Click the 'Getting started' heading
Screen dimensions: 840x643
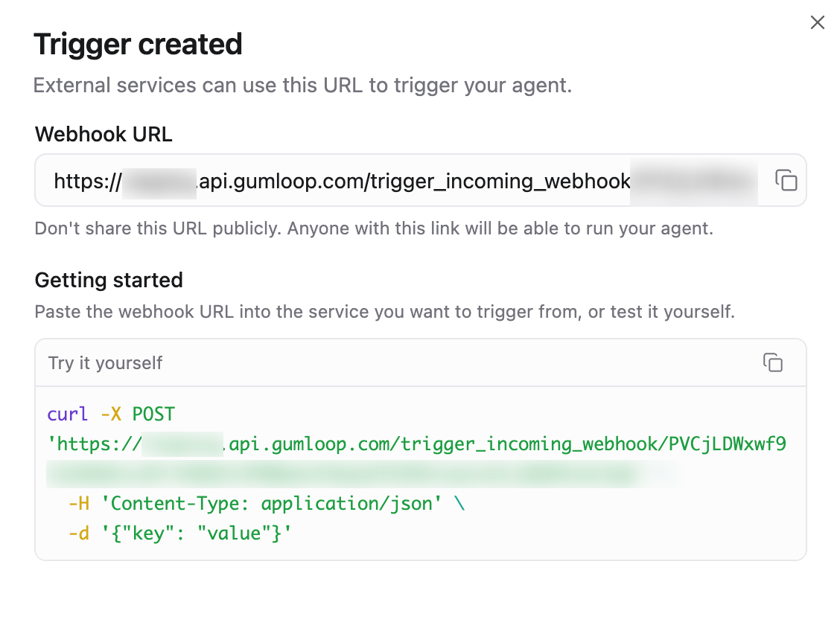pos(109,280)
